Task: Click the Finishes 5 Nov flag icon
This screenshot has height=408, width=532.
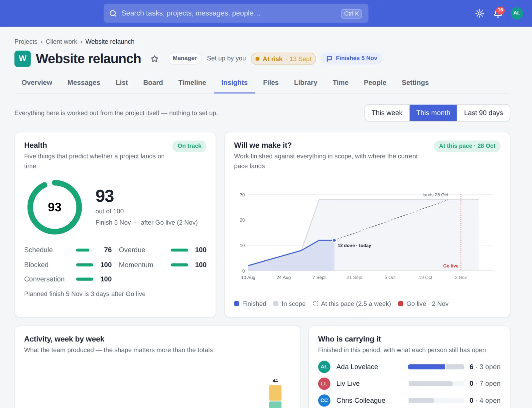Action: [x=329, y=59]
